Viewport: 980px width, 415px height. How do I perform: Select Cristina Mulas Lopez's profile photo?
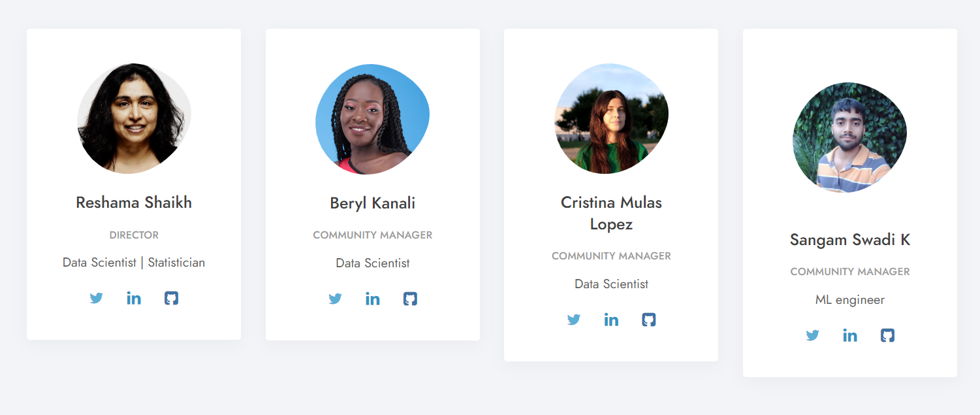pyautogui.click(x=611, y=118)
